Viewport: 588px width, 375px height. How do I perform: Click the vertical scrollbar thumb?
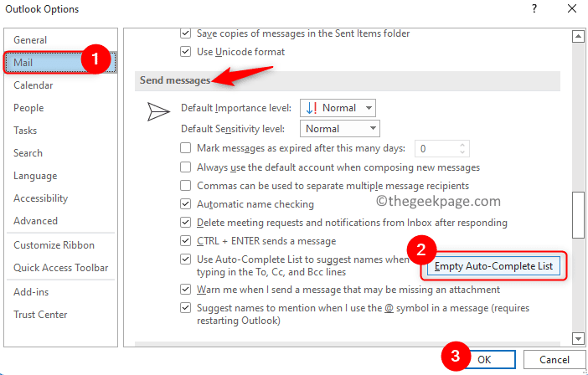(578, 214)
